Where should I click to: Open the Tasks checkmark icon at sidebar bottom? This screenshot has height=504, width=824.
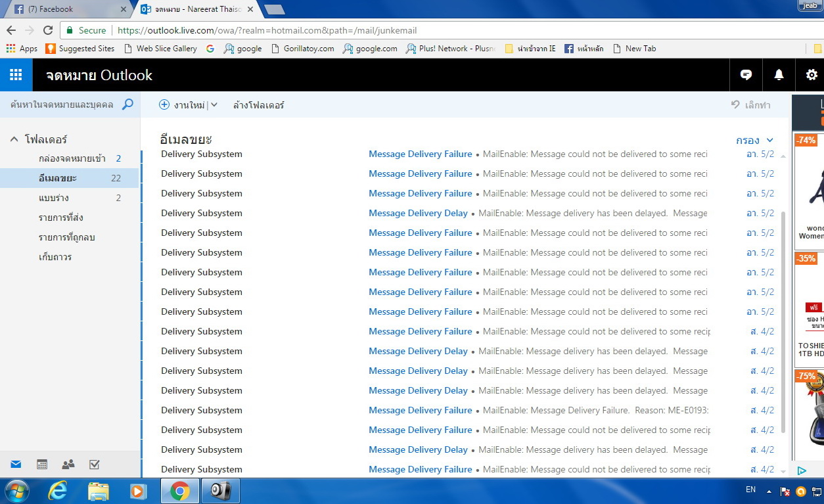pos(94,465)
